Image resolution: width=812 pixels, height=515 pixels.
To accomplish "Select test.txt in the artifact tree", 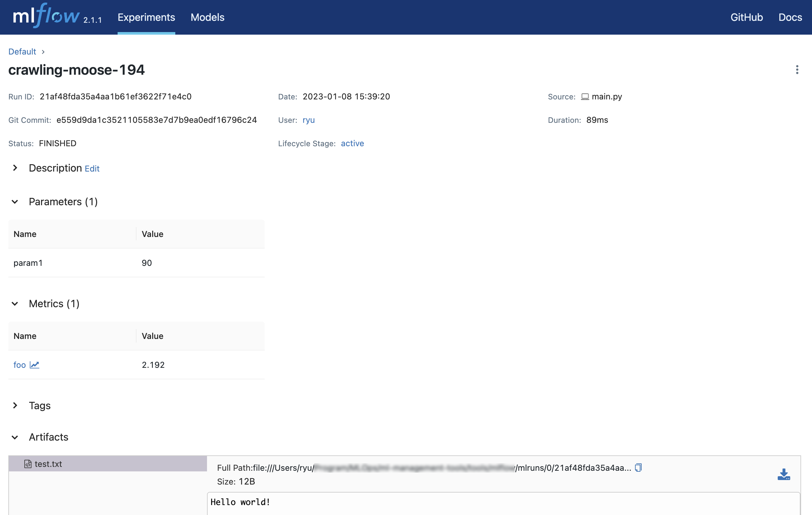I will pyautogui.click(x=108, y=464).
